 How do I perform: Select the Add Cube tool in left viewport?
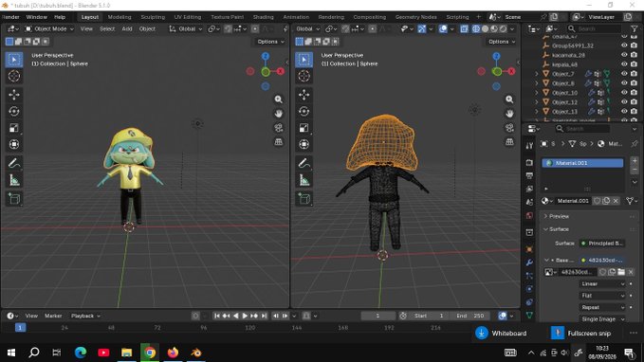point(14,199)
